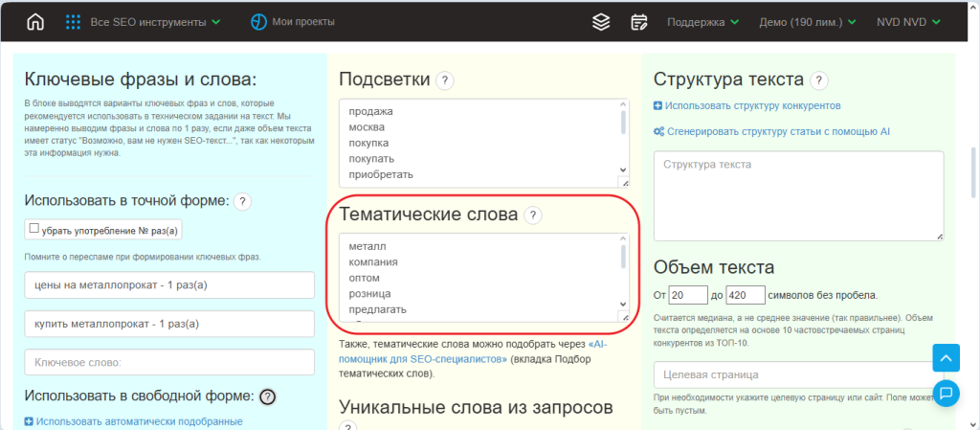Screen dimensions: 980x430
Task: Click help icon next to Подсветки
Action: click(445, 80)
